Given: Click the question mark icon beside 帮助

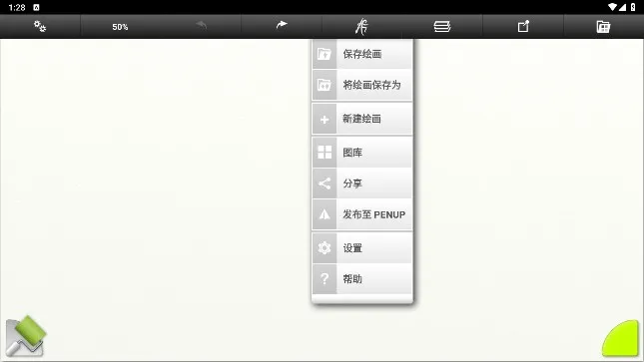Looking at the screenshot, I should [324, 279].
